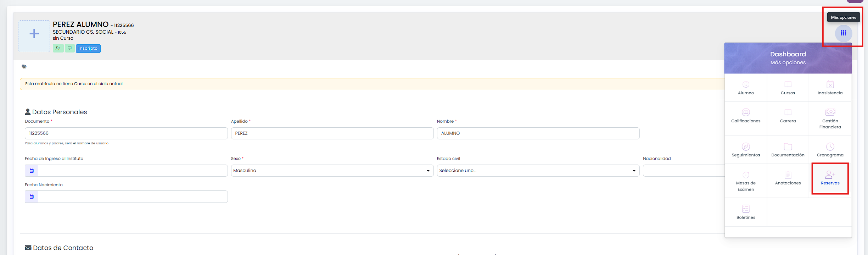
Task: Open the Cronograma dashboard option
Action: point(830,150)
